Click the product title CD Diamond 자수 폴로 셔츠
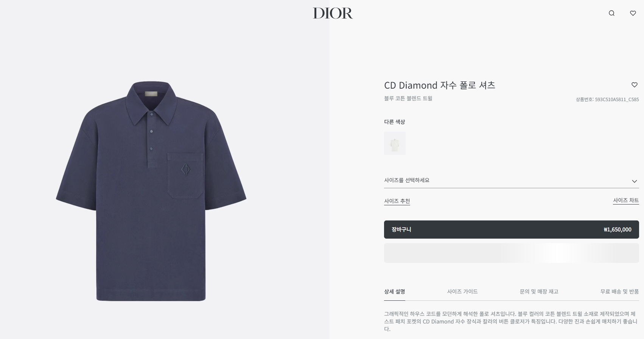 [440, 85]
